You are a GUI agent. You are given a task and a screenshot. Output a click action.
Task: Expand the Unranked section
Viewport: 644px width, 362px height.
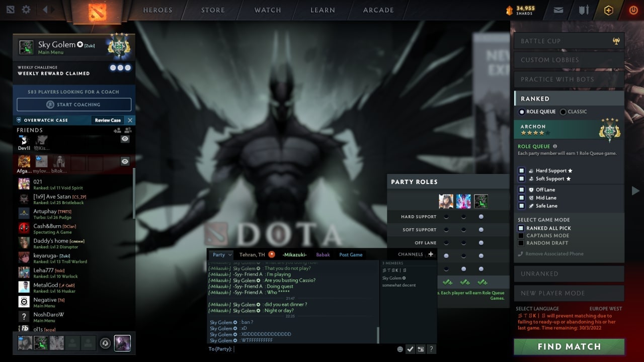point(569,274)
